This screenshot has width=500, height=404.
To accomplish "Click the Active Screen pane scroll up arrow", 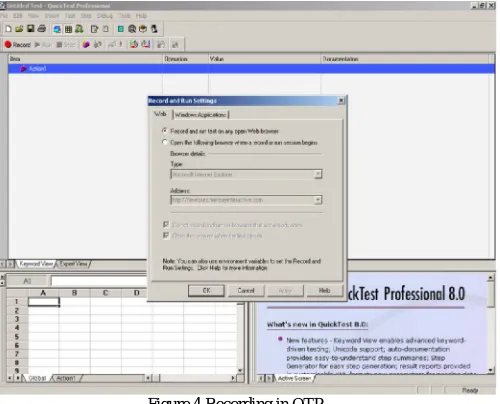I will pyautogui.click(x=491, y=277).
